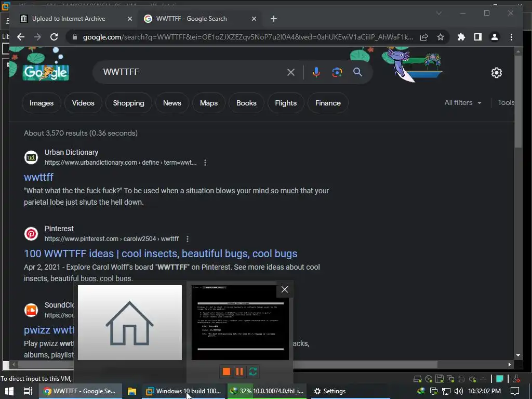Screen dimensions: 532x399
Task: Click the Urban Dictionary site URL
Action: coord(121,163)
